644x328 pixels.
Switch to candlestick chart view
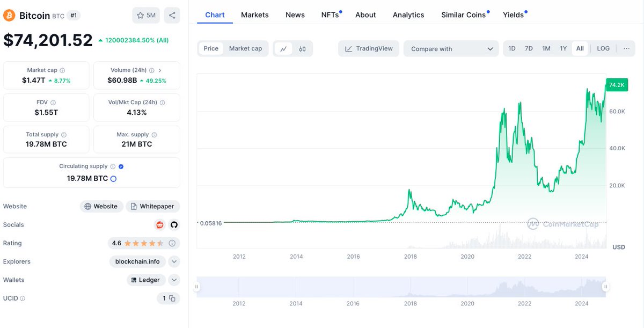(x=302, y=49)
